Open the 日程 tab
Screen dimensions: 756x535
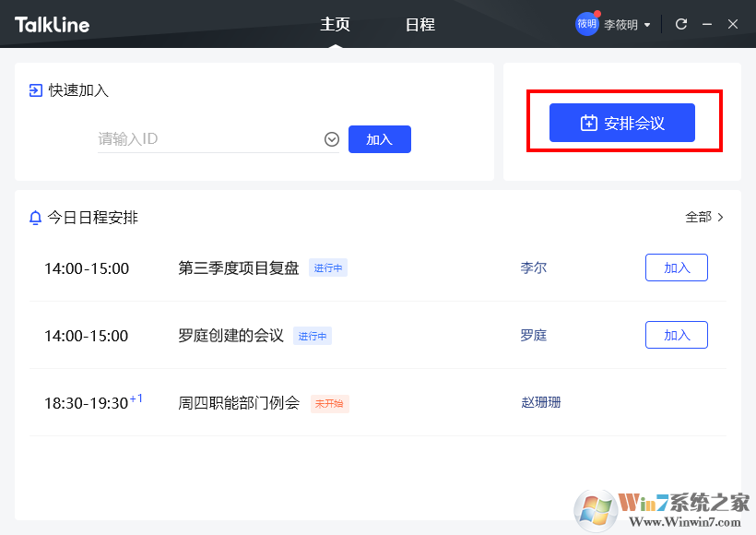coord(419,25)
